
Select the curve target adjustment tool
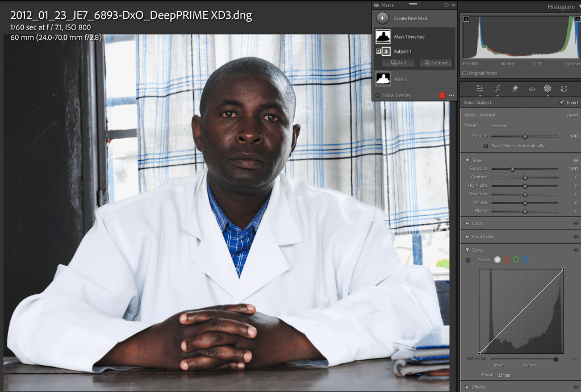pyautogui.click(x=467, y=260)
